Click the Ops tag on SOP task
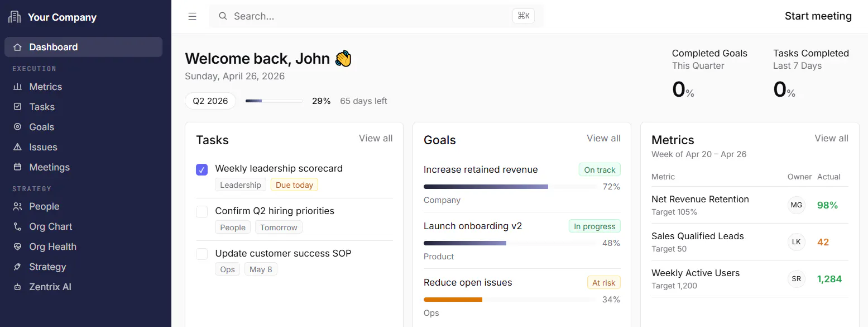The height and width of the screenshot is (327, 868). tap(227, 269)
